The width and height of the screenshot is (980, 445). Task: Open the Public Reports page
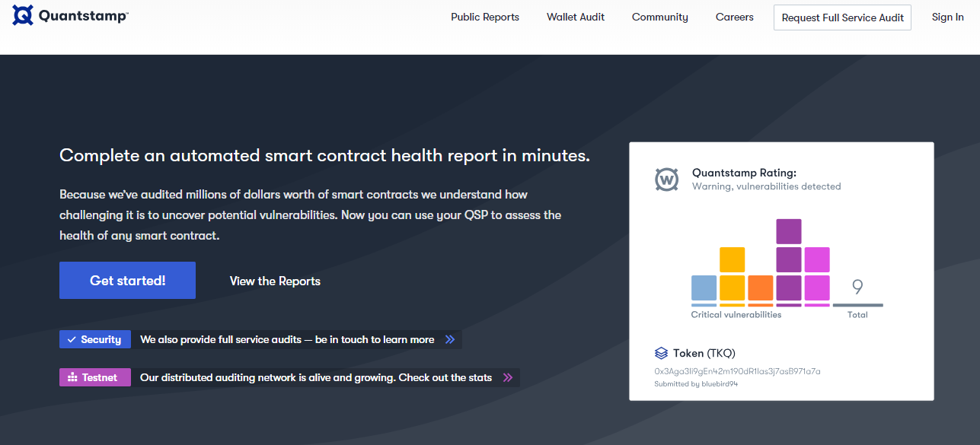pos(485,17)
